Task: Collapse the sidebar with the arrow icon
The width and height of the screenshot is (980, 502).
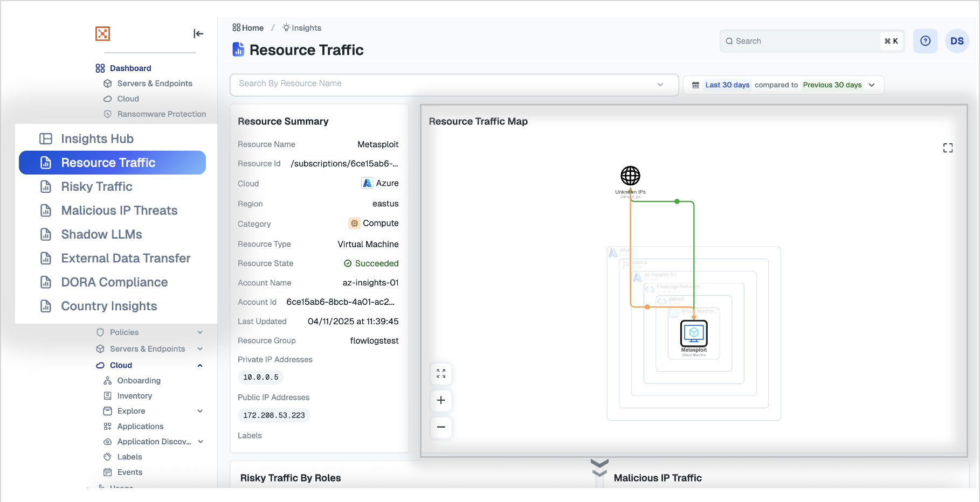Action: [x=198, y=33]
